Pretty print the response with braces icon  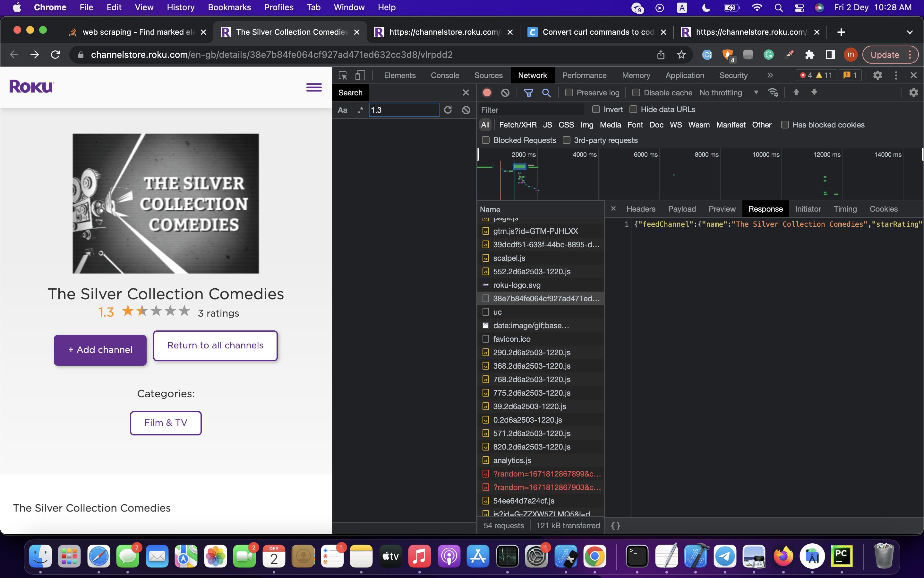tap(615, 526)
